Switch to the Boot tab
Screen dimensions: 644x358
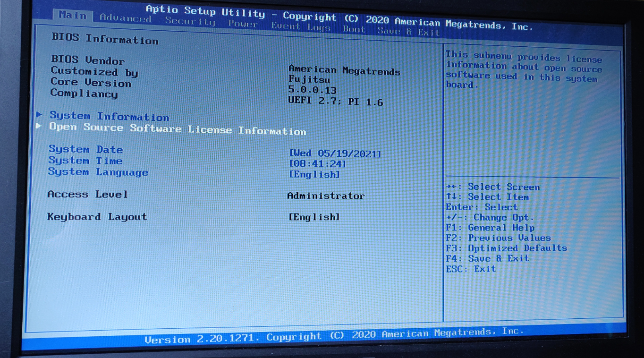tap(354, 29)
